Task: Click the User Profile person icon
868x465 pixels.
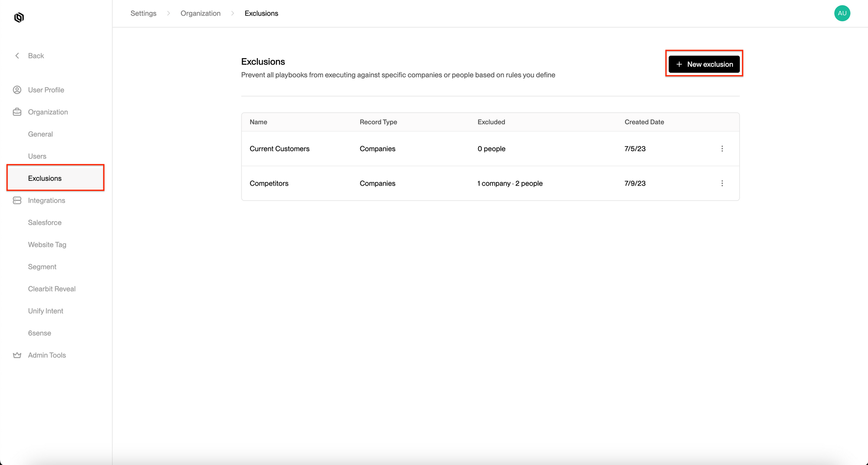Action: tap(17, 90)
